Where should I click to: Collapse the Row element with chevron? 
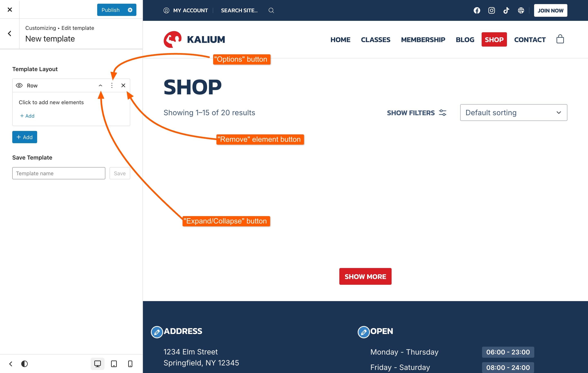(x=100, y=86)
